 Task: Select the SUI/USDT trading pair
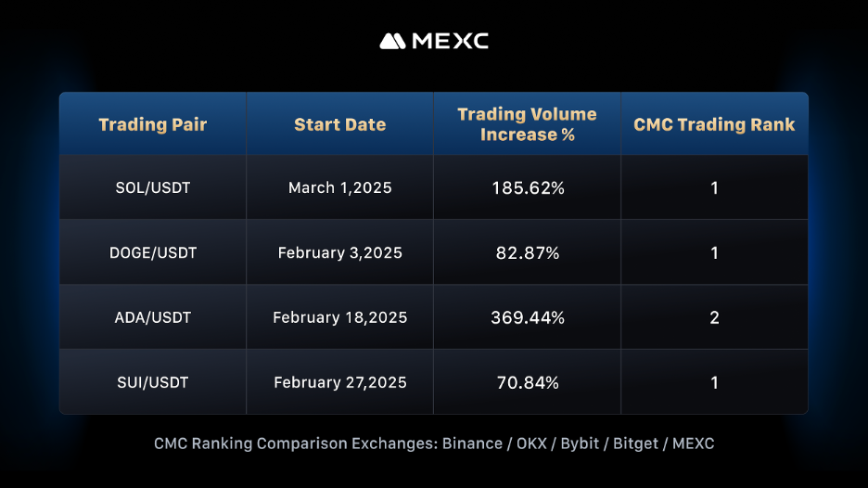(153, 382)
